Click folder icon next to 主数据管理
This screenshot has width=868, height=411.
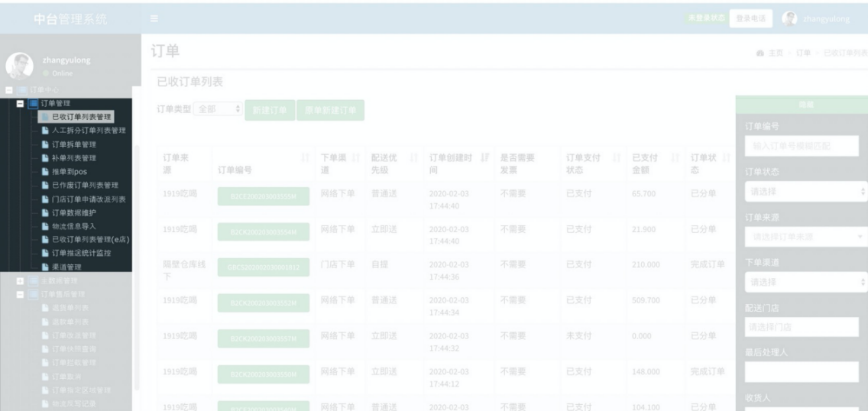(33, 281)
